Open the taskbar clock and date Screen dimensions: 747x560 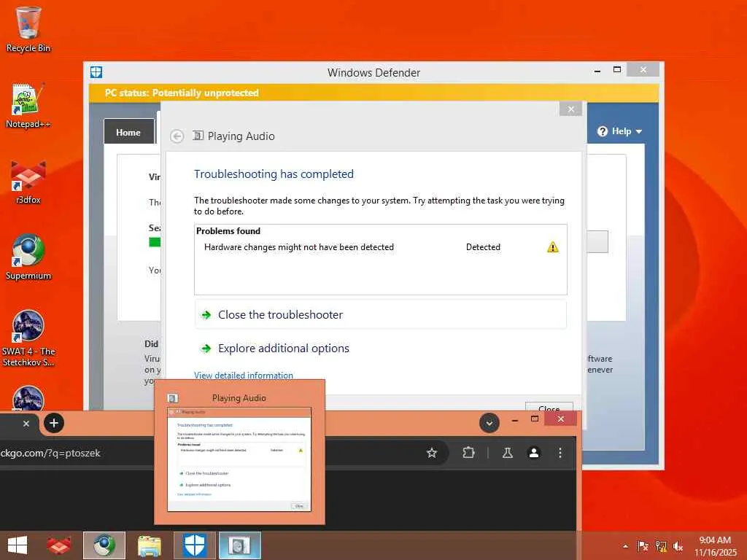(x=715, y=546)
